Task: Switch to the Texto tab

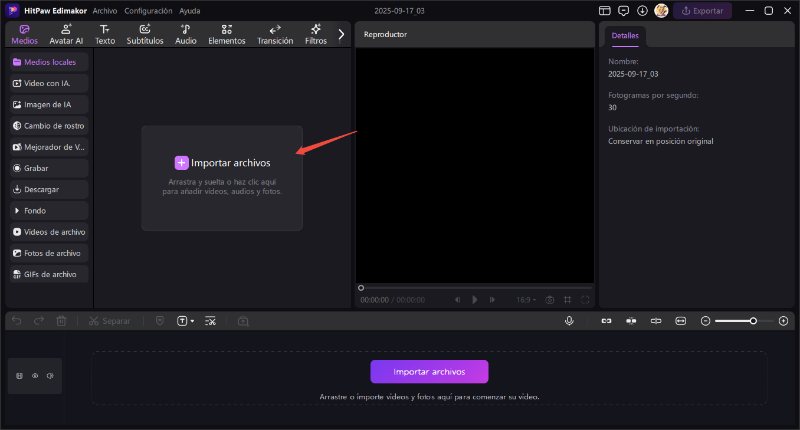Action: pos(105,35)
